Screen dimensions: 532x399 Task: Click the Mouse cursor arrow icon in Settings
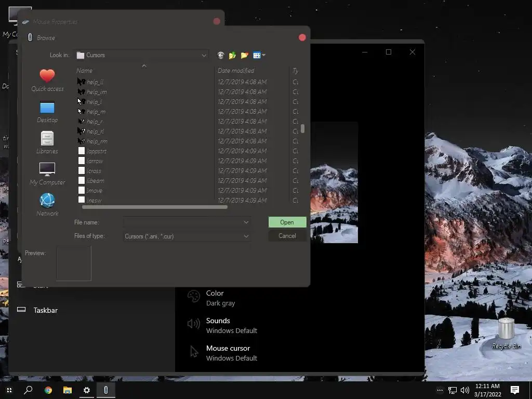point(194,352)
